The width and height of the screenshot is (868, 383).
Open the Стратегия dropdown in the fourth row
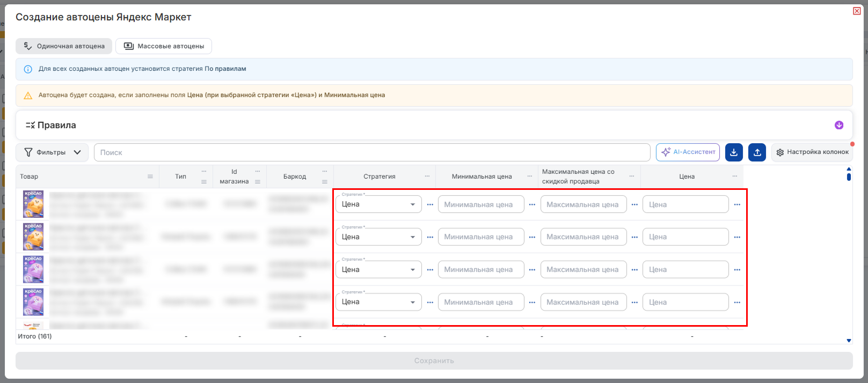379,302
